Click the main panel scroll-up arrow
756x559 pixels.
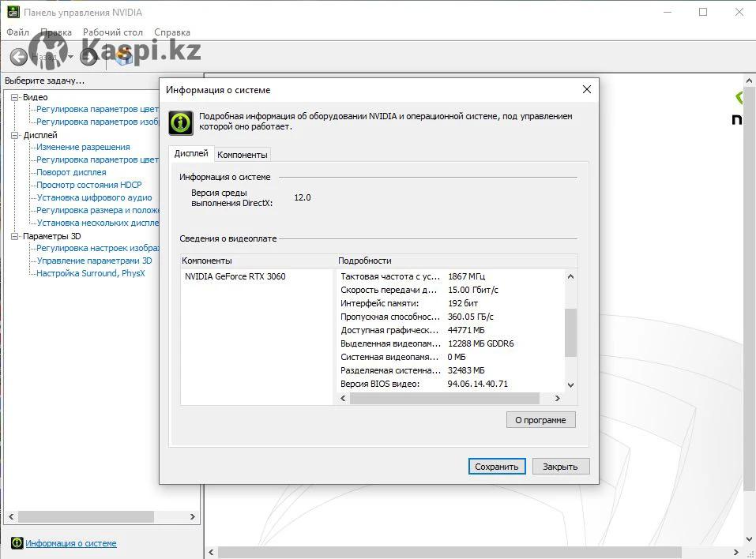pos(749,81)
